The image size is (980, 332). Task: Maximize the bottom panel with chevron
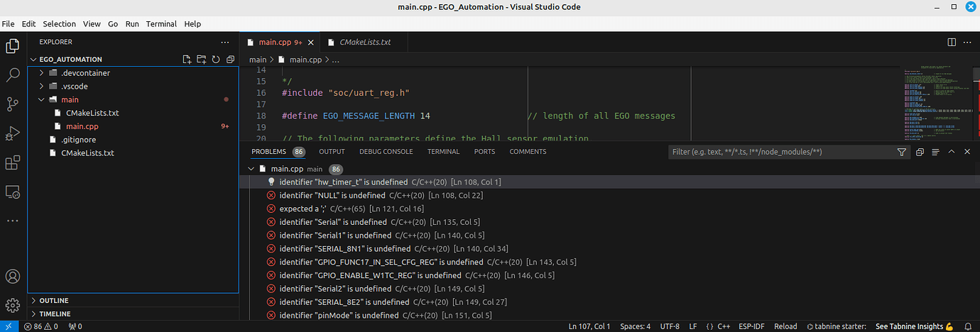tap(951, 152)
